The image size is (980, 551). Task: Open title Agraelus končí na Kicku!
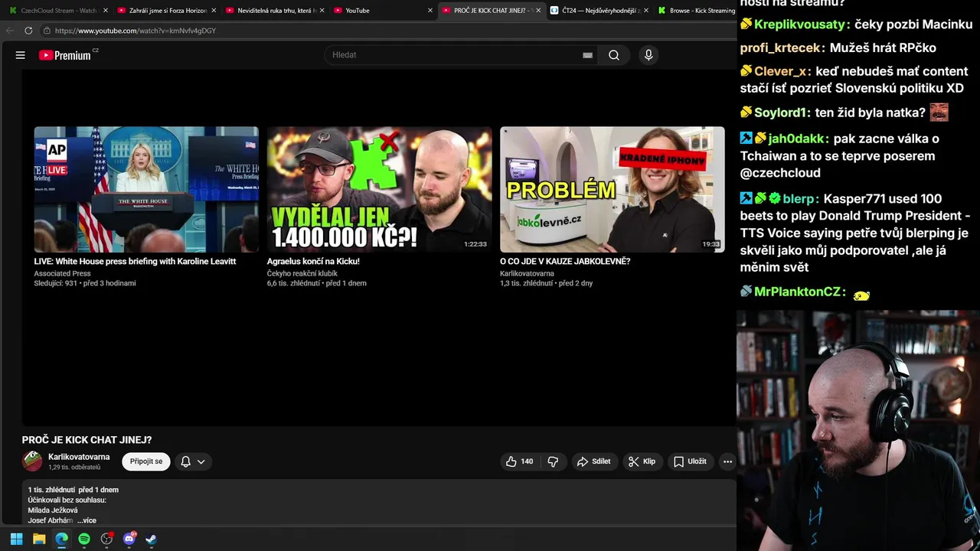click(313, 262)
